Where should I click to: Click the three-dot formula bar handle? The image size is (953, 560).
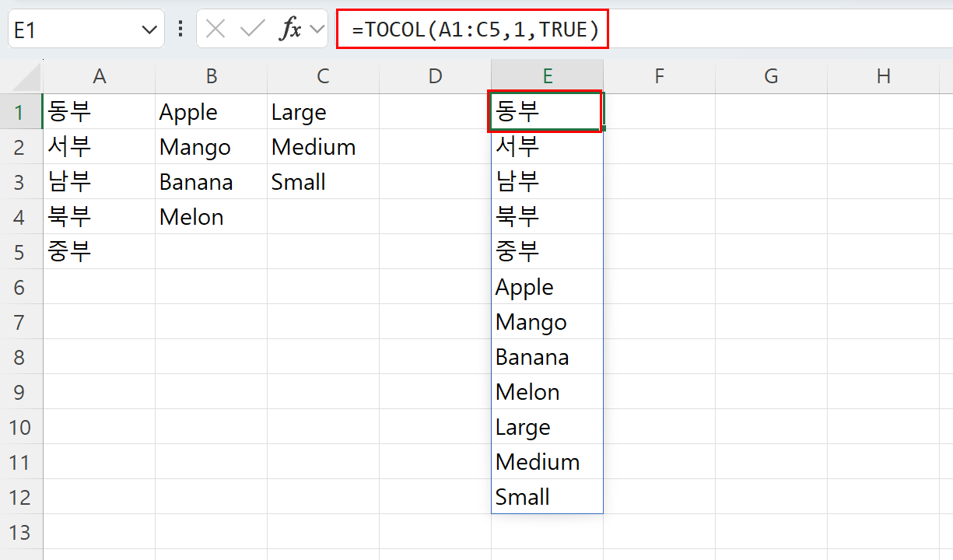pos(180,30)
